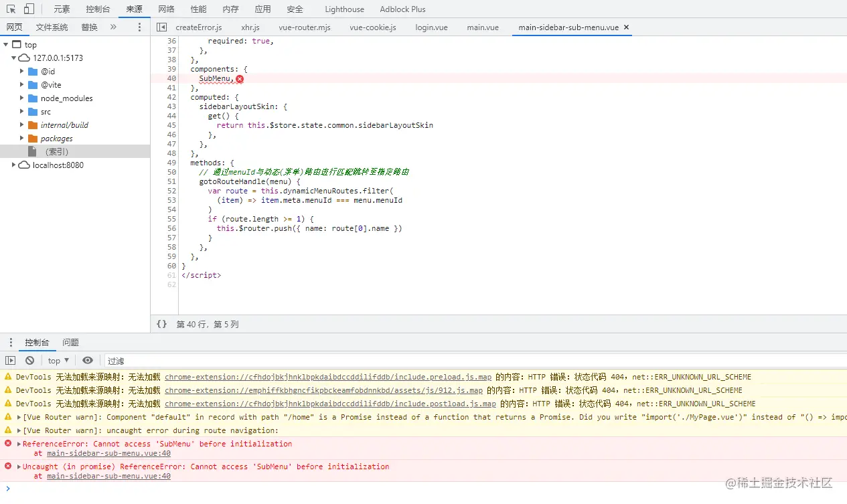Image resolution: width=847 pixels, height=504 pixels.
Task: Open the include.postload.js.map link
Action: point(330,404)
